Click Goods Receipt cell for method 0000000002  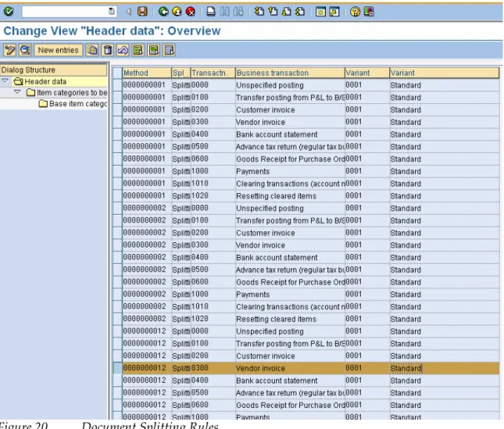290,282
